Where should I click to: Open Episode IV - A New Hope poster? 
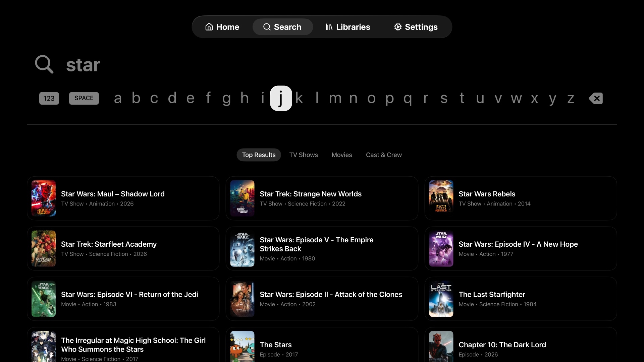click(441, 248)
